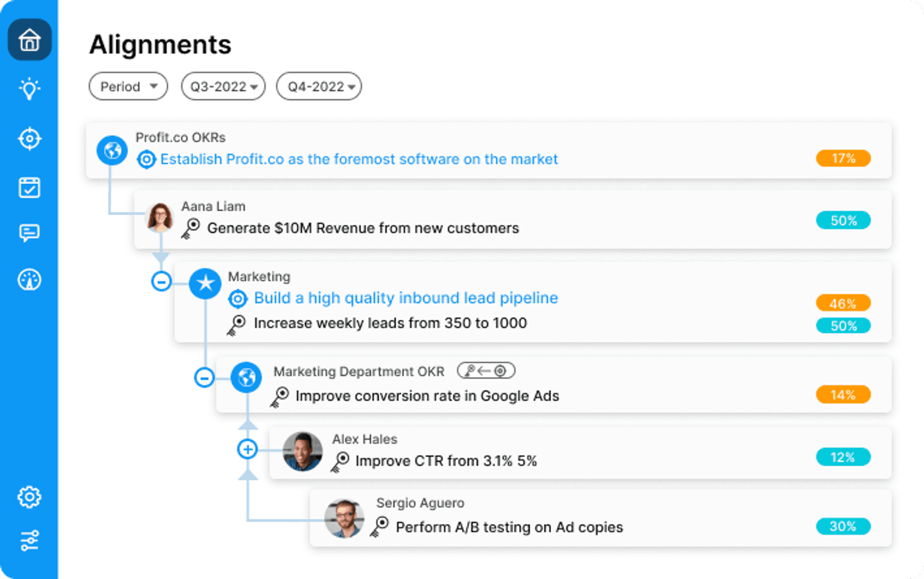The height and width of the screenshot is (579, 924).
Task: Open the Q4-2022 dropdown
Action: [319, 86]
